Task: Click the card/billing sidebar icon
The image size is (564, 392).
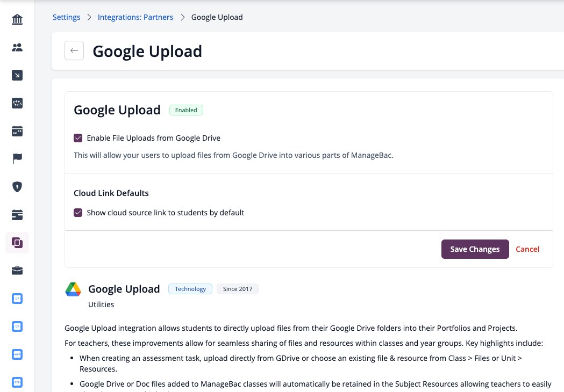Action: (x=17, y=215)
